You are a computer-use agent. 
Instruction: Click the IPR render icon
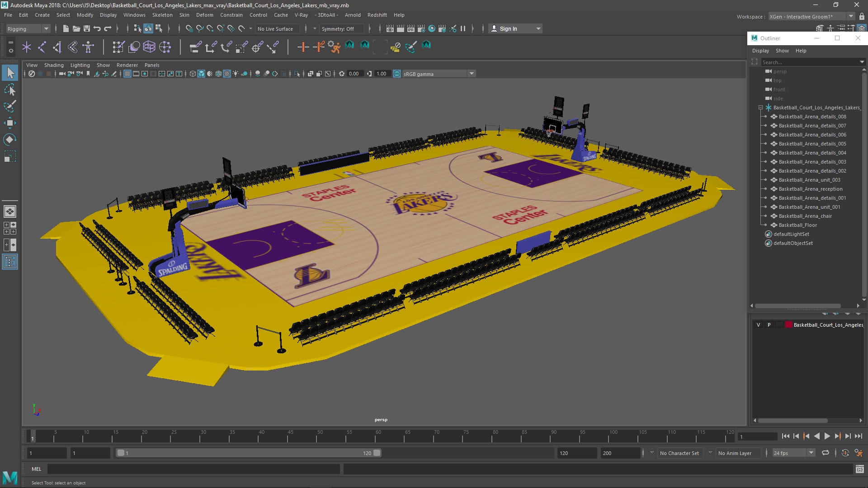coord(411,28)
